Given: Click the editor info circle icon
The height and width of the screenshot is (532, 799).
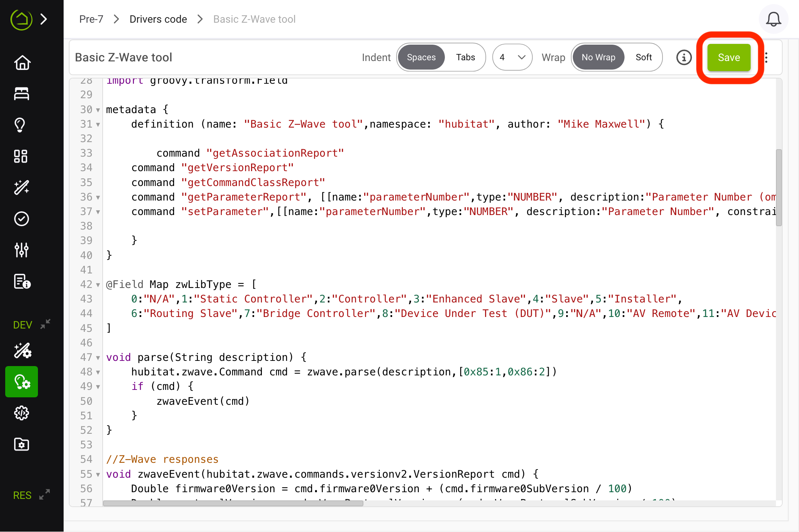Looking at the screenshot, I should [x=684, y=57].
